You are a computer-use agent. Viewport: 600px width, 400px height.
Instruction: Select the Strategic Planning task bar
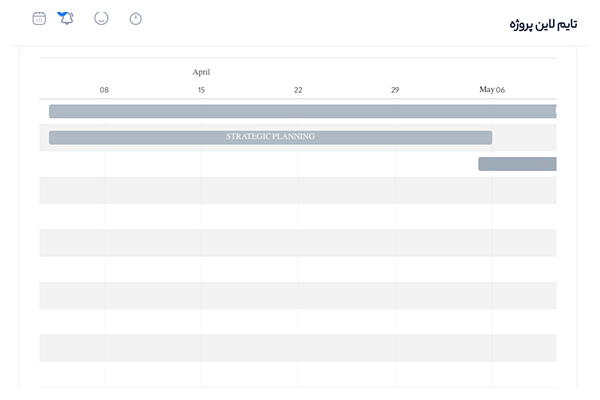coord(270,137)
